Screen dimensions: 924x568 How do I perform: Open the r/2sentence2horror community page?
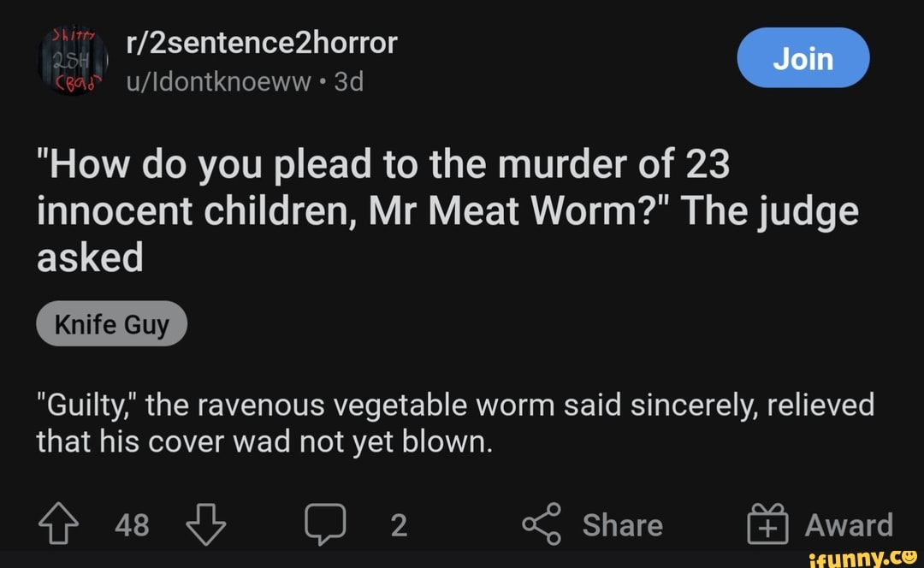(259, 41)
